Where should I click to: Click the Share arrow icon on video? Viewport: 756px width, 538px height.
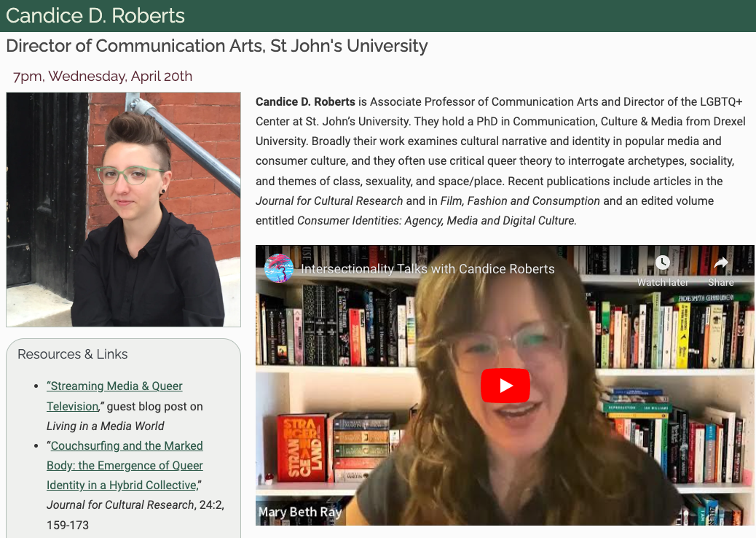(x=721, y=262)
